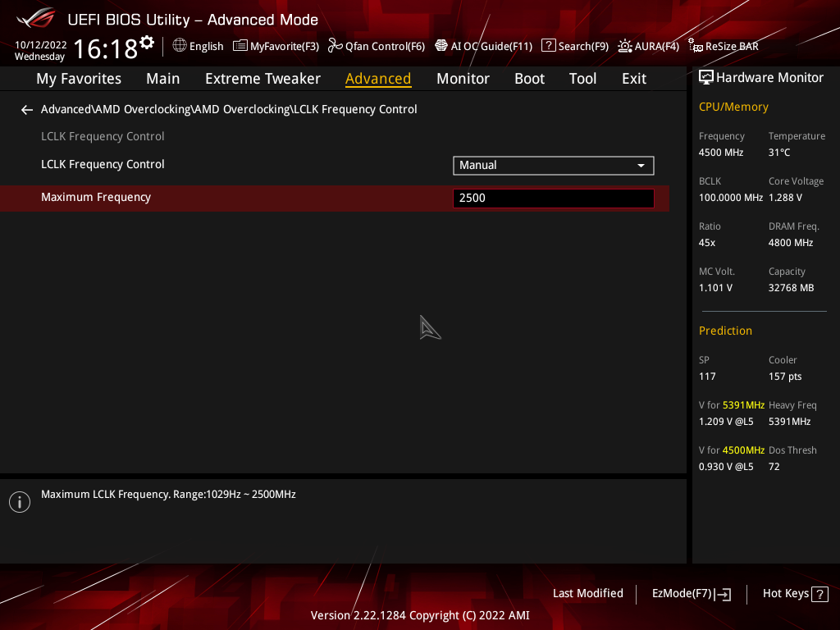Open Extreme Tweaker tab
The width and height of the screenshot is (840, 630).
tap(262, 79)
